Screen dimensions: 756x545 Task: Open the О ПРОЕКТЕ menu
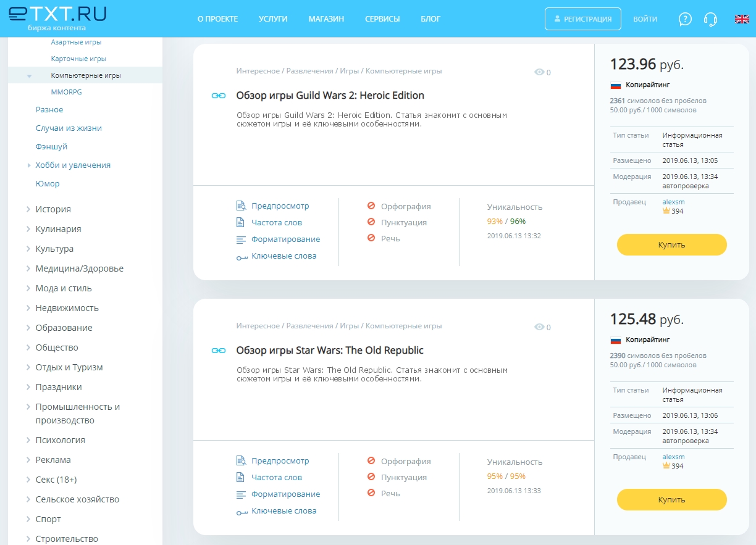[217, 19]
